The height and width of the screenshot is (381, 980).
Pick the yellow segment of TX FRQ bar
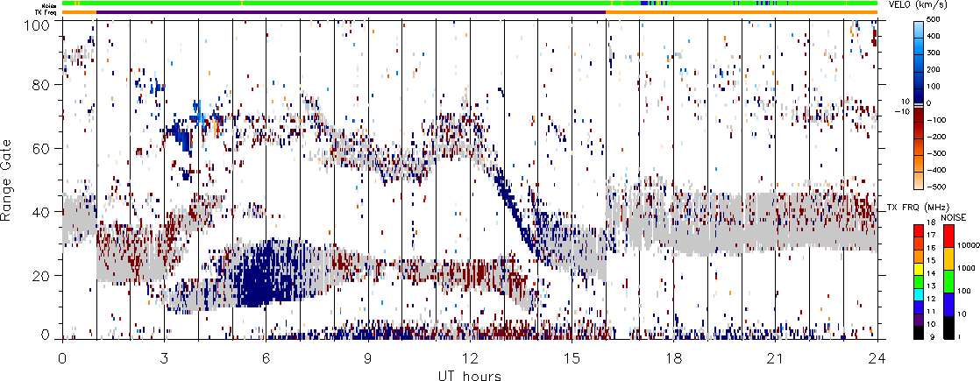point(920,272)
